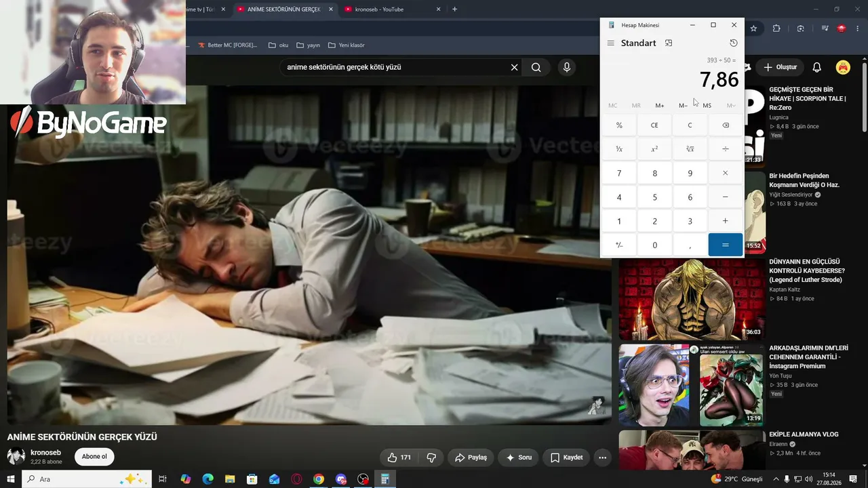This screenshot has width=868, height=488.
Task: Click the multiply operator key
Action: 725,173
